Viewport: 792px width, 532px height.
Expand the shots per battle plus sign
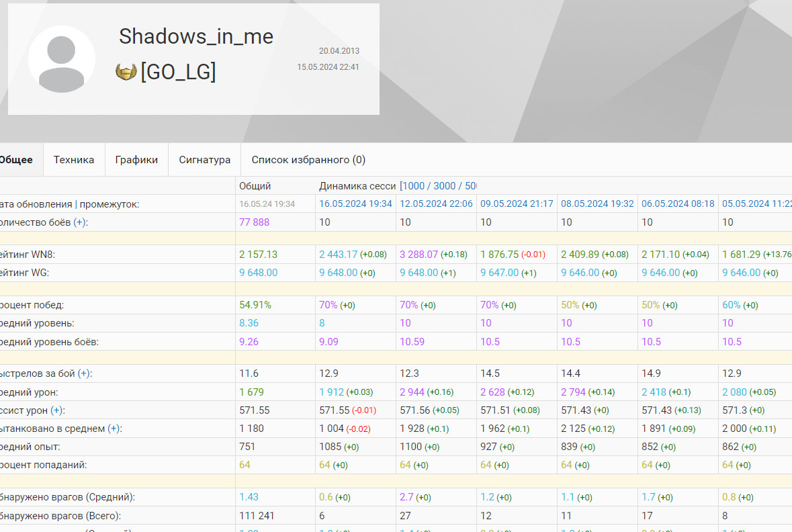point(84,373)
